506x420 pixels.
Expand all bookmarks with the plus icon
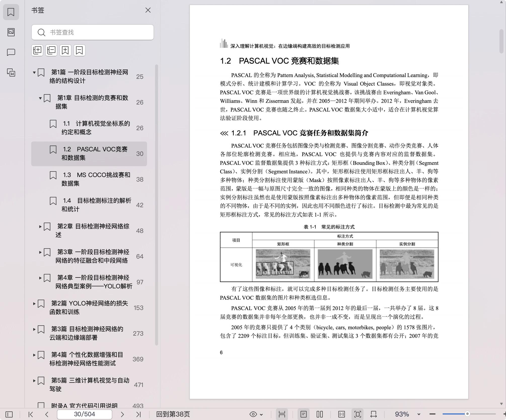37,50
